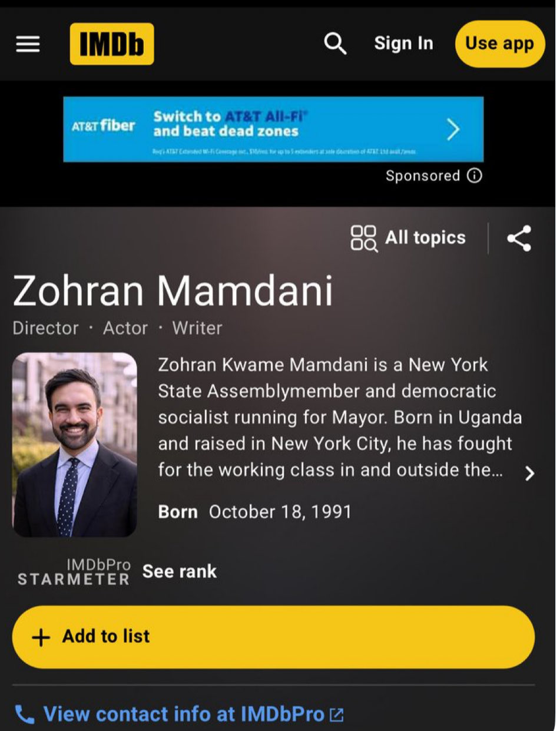Viewport: 560px width, 731px height.
Task: Click the Sponsored info icon
Action: pos(475,176)
